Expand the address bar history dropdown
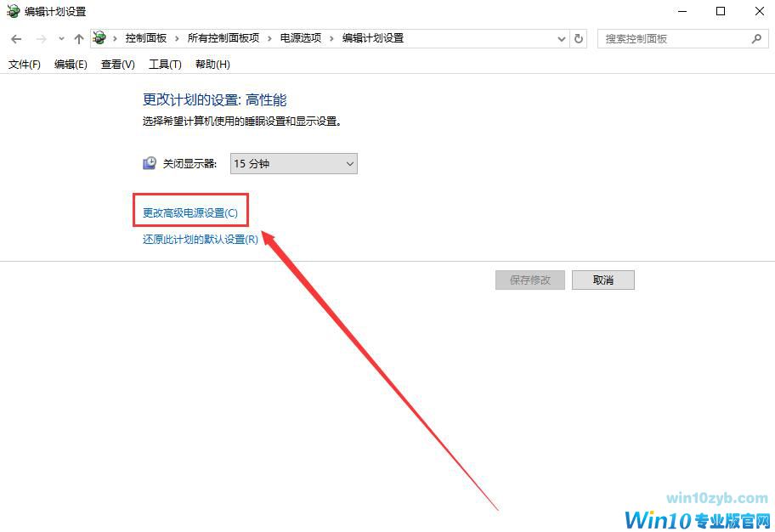 click(x=562, y=38)
